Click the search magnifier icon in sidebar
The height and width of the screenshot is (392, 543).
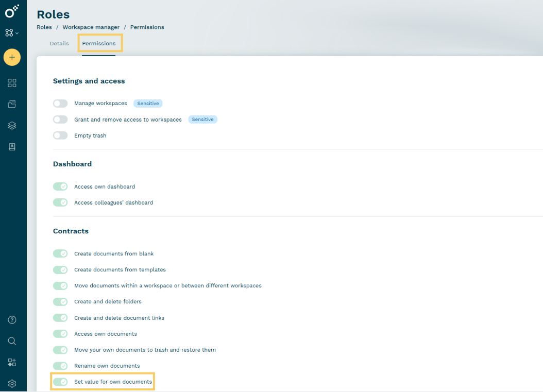[x=12, y=341]
